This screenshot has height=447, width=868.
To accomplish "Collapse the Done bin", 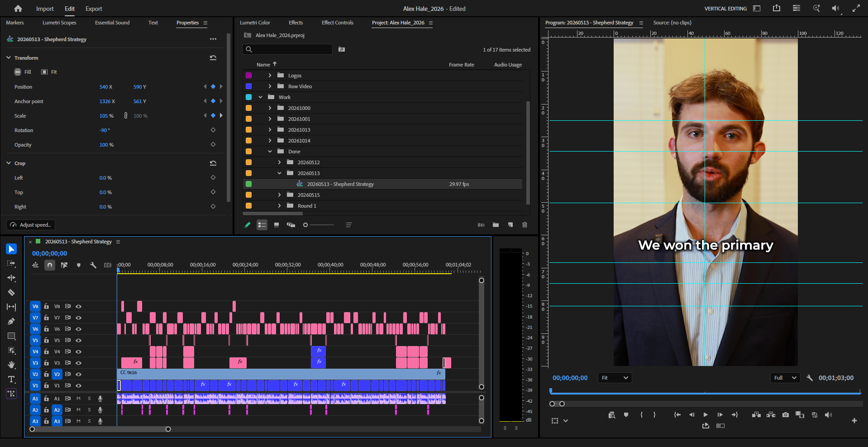I will pyautogui.click(x=270, y=152).
